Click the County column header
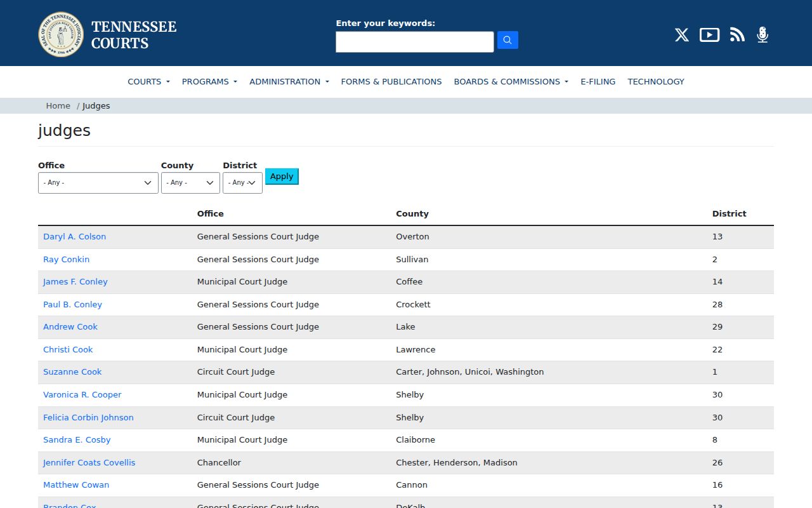The image size is (812, 508). [x=412, y=213]
